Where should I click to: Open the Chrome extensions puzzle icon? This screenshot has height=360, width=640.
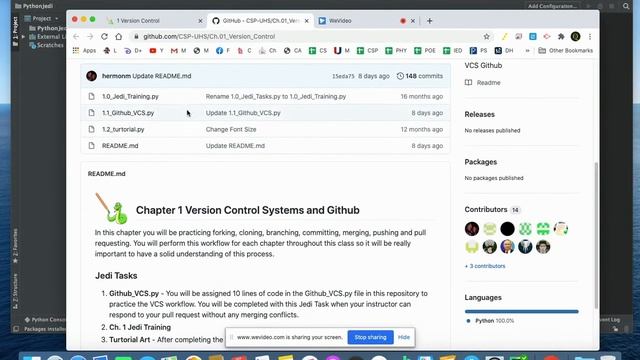(561, 37)
